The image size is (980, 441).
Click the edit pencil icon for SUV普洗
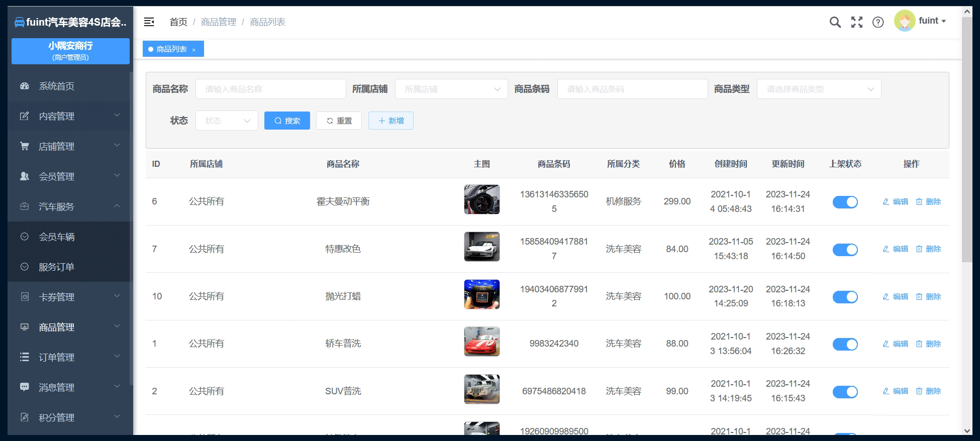[x=886, y=391]
